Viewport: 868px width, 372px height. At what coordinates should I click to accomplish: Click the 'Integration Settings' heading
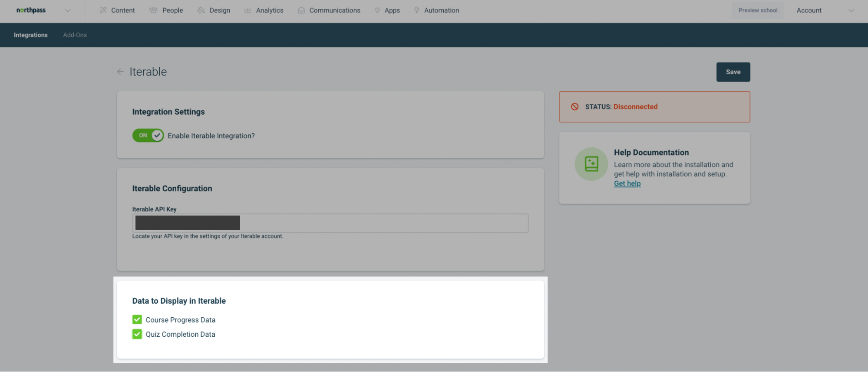168,112
